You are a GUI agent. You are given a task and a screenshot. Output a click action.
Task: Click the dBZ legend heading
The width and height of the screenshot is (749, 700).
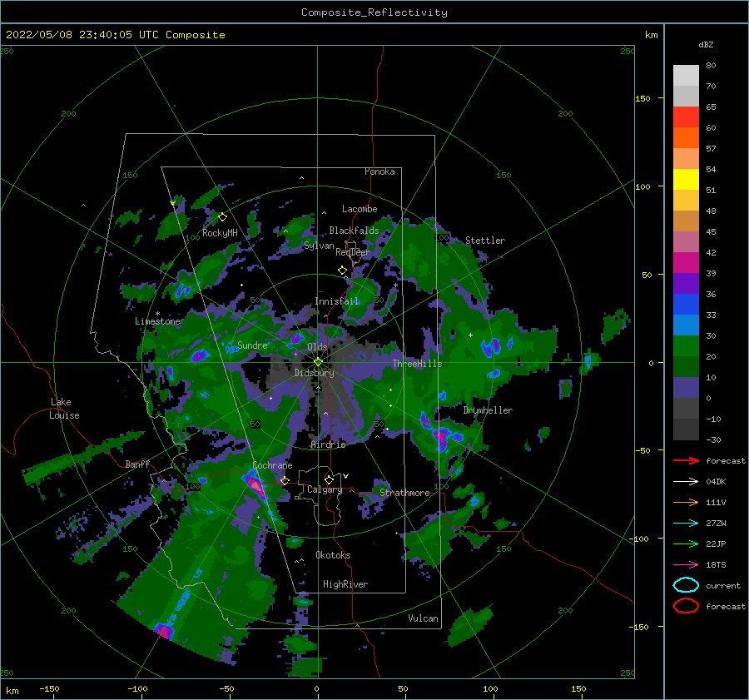coord(706,44)
